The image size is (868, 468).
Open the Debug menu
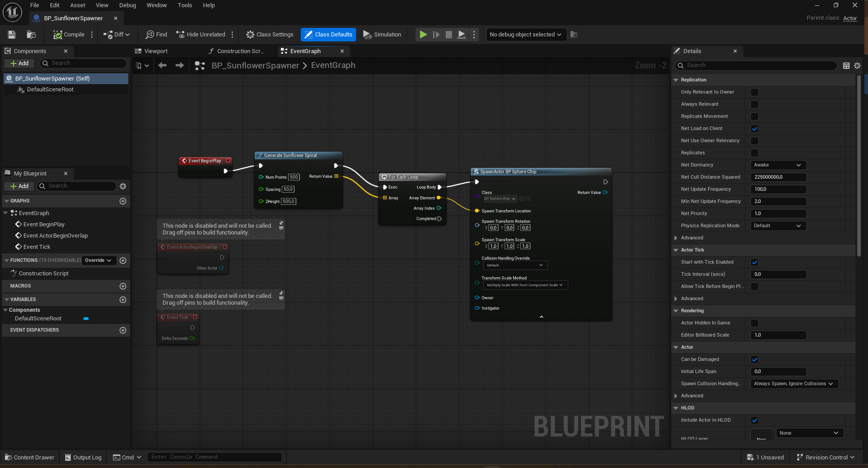(127, 5)
